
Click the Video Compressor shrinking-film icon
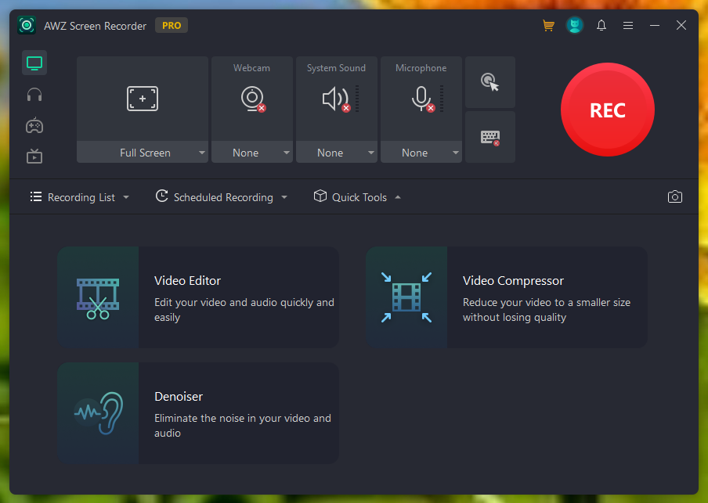[406, 297]
